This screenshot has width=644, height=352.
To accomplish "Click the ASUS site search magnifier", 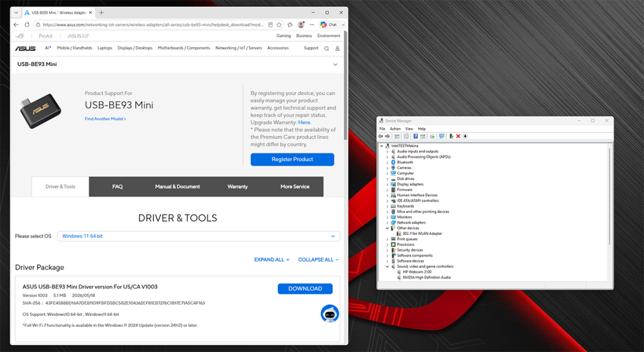I will coord(326,48).
